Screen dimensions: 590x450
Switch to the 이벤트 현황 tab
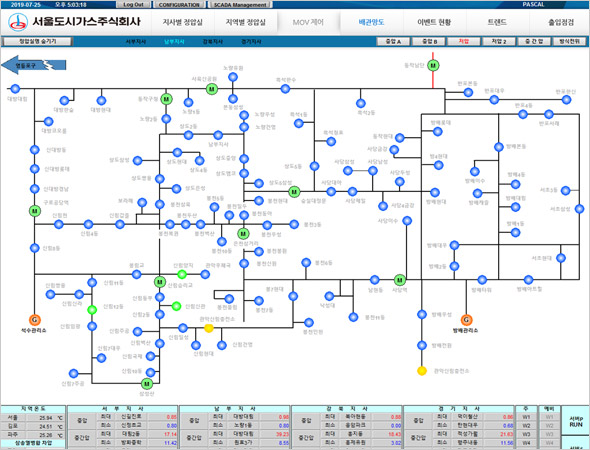434,22
